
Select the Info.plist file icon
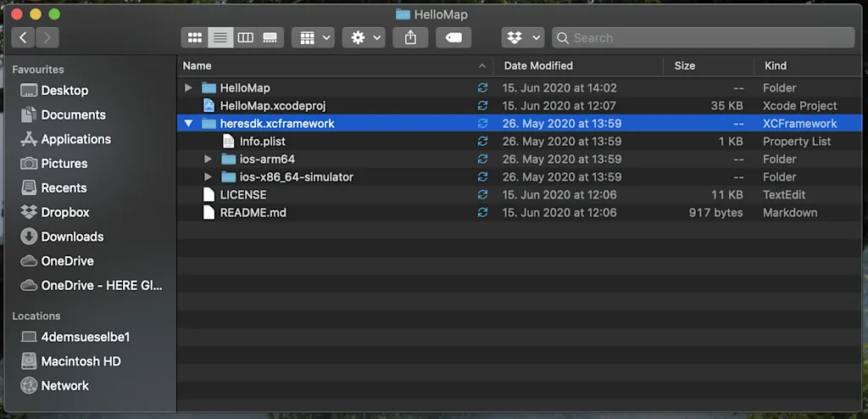pos(229,142)
